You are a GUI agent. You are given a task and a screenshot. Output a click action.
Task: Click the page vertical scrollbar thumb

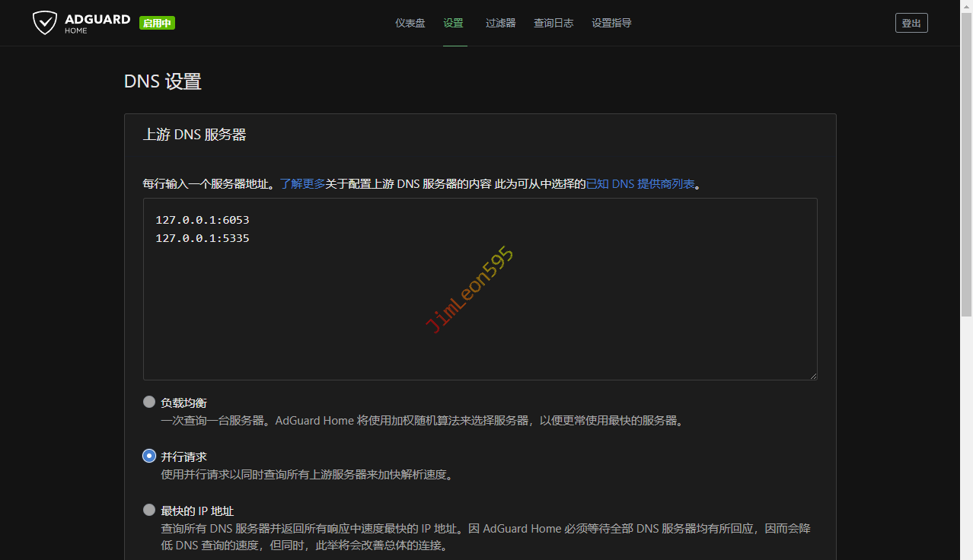tap(966, 164)
